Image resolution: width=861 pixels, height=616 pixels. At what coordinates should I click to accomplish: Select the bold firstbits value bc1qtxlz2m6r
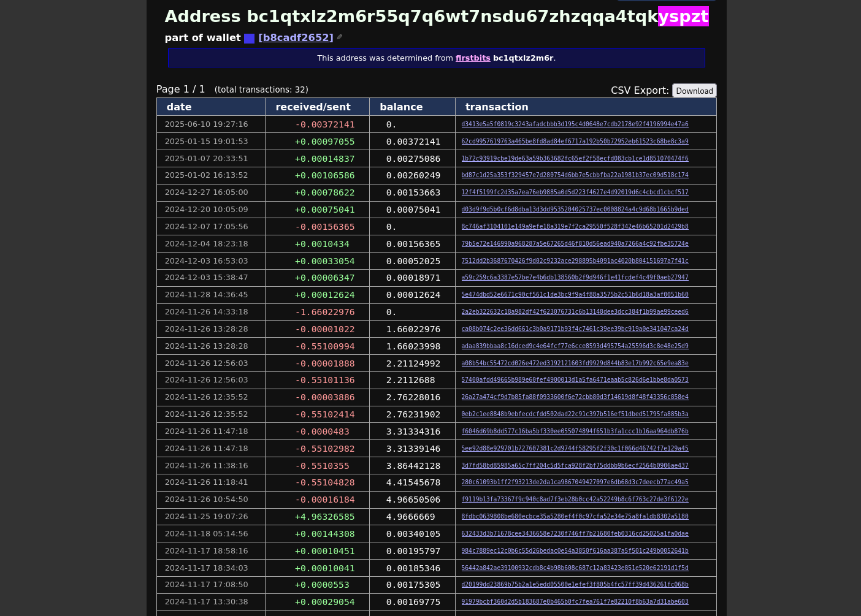click(523, 58)
